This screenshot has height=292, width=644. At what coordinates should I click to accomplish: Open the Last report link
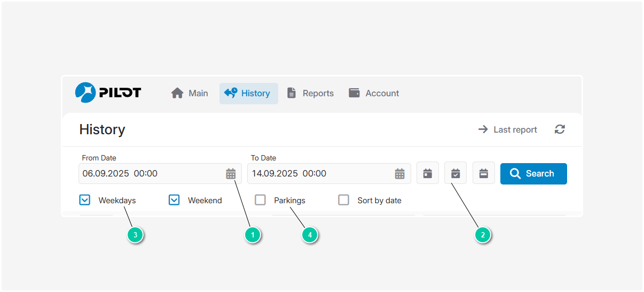(x=507, y=129)
